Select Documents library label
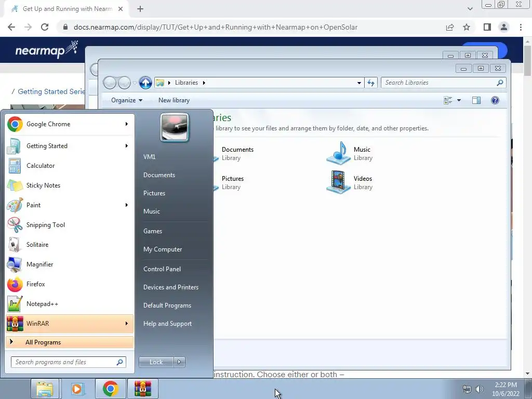Screen dimensions: 532x399 pos(237,150)
